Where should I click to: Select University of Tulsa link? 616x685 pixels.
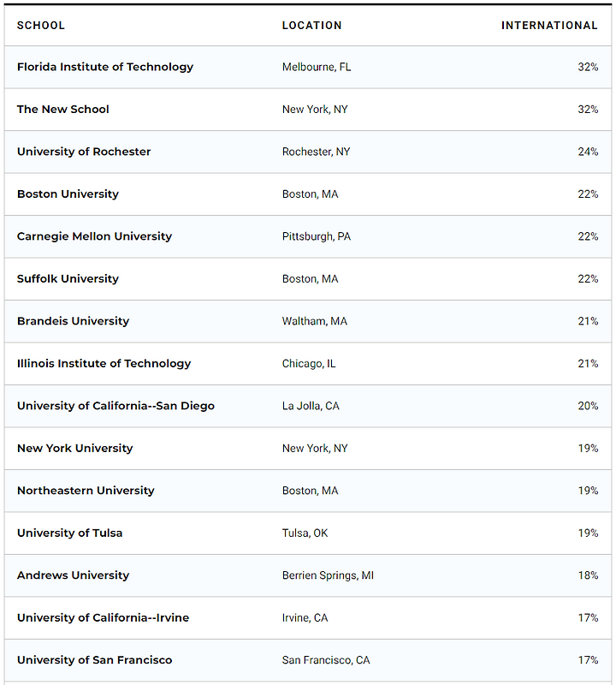[x=69, y=533]
